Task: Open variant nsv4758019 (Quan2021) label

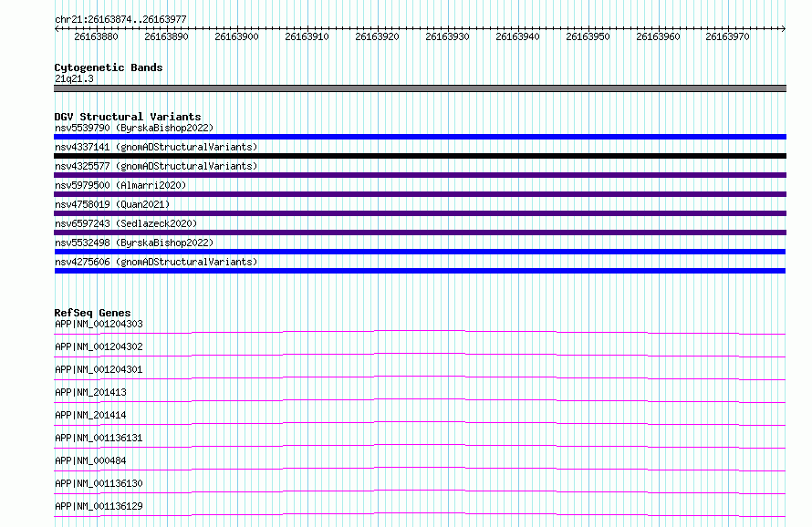Action: click(x=112, y=204)
